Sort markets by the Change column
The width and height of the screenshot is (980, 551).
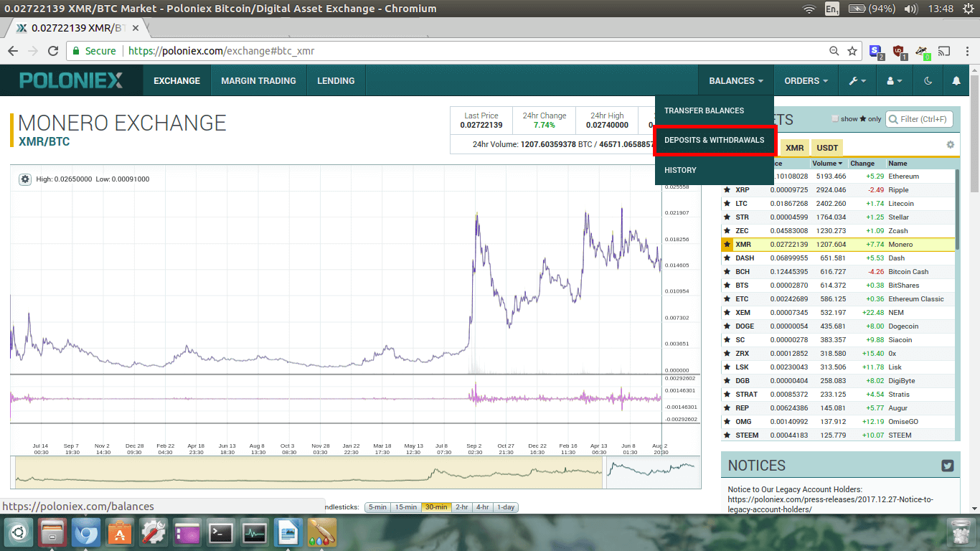862,164
